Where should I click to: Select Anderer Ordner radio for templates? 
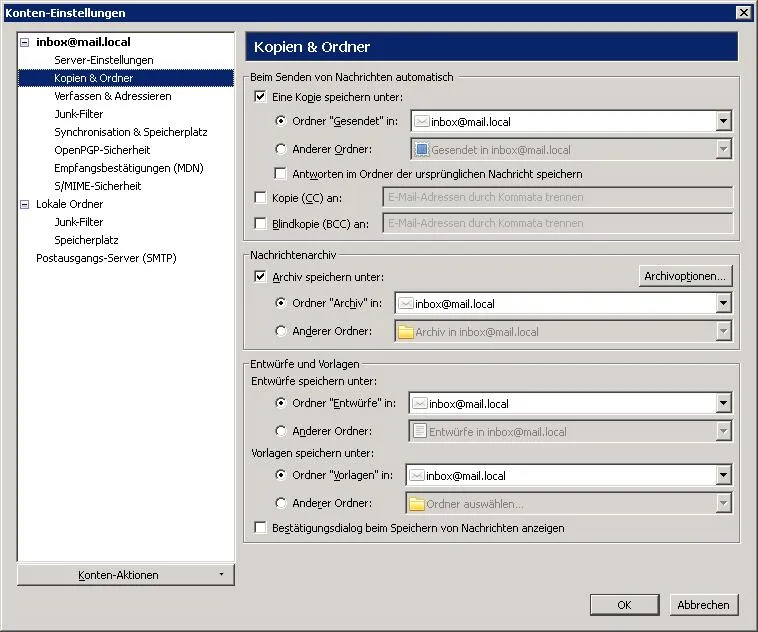(280, 503)
